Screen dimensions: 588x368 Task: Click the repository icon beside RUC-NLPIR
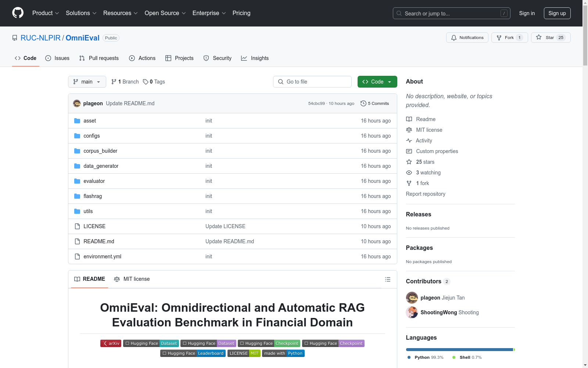pos(15,38)
